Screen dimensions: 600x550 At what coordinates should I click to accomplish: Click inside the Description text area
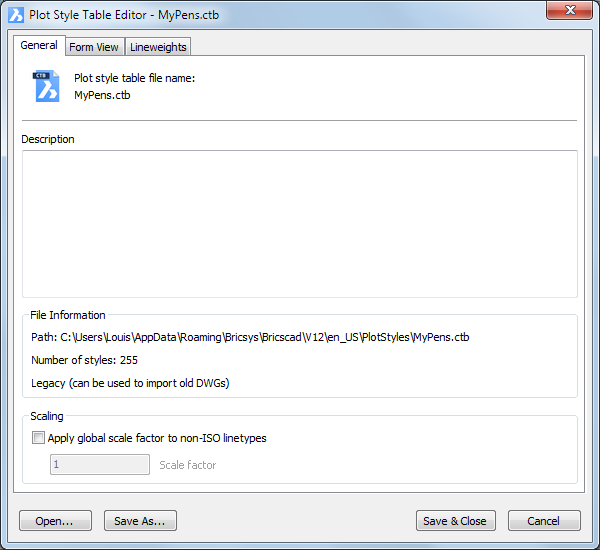300,224
